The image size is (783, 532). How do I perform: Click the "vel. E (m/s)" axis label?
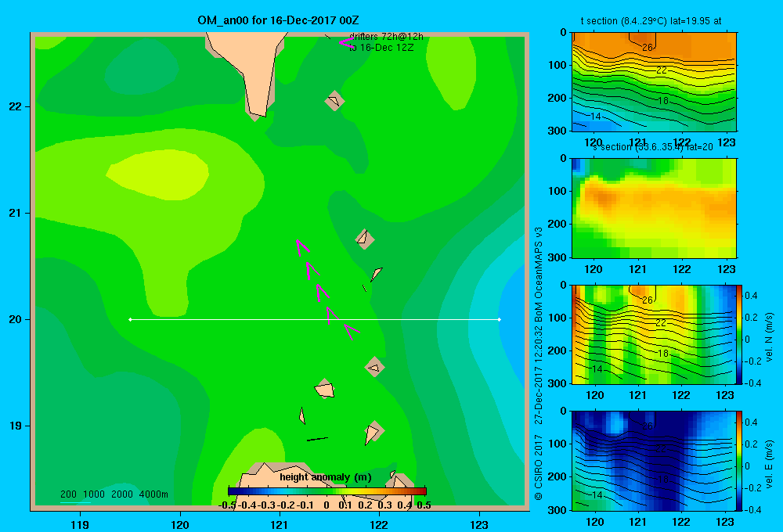(769, 463)
